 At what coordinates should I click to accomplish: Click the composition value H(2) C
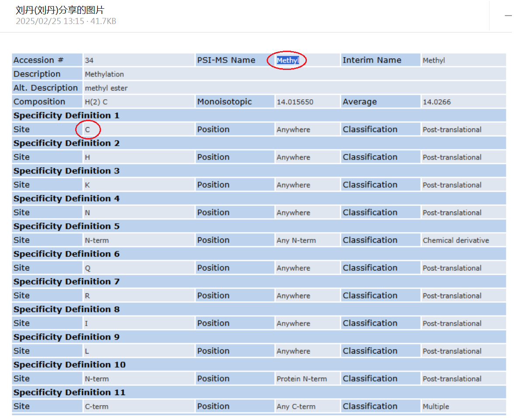(x=96, y=102)
